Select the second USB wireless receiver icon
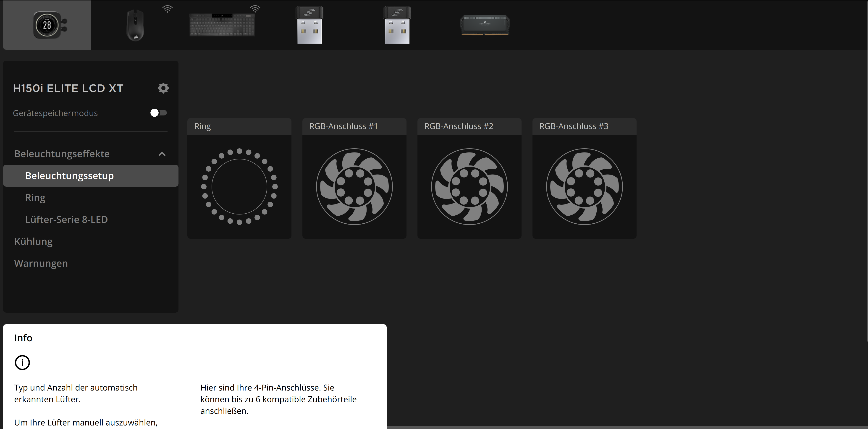Viewport: 868px width, 429px height. 397,25
